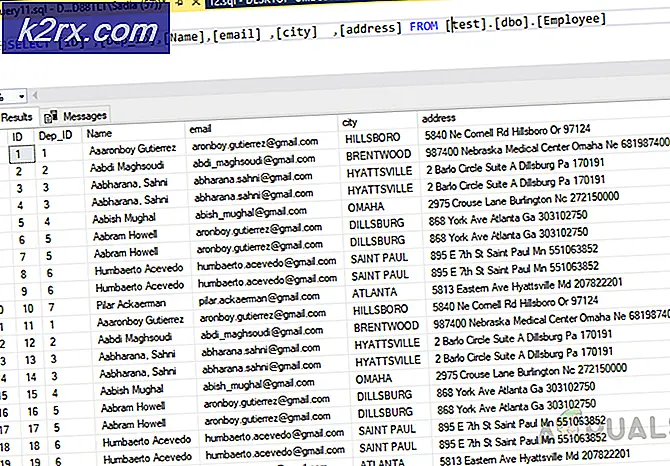Select the address column header
Image resolution: width=670 pixels, height=466 pixels.
[x=439, y=118]
